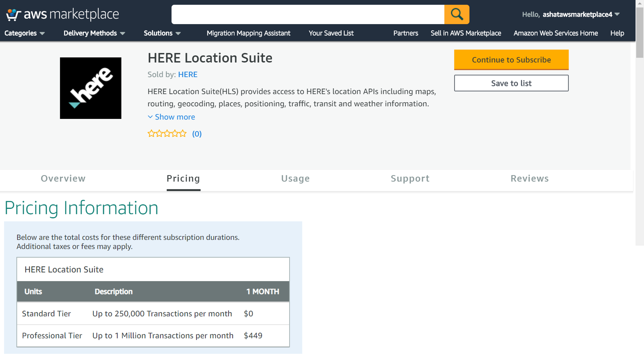Click 'Up to 250,000 Transactions per month'
The image size is (644, 361).
(x=162, y=314)
